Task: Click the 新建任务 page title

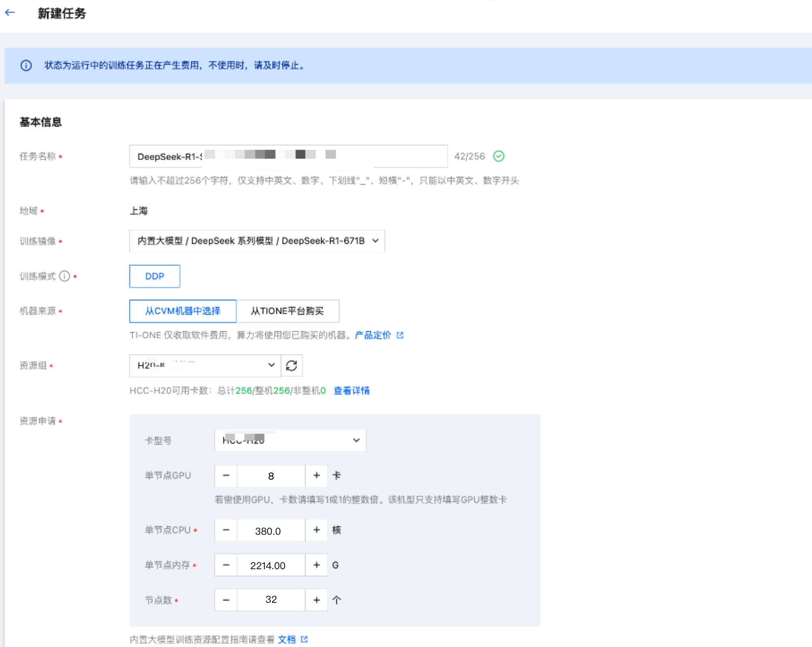Action: pos(62,13)
